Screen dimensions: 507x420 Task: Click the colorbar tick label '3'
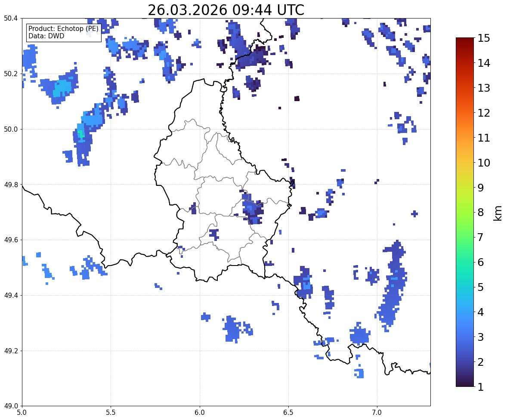click(481, 337)
